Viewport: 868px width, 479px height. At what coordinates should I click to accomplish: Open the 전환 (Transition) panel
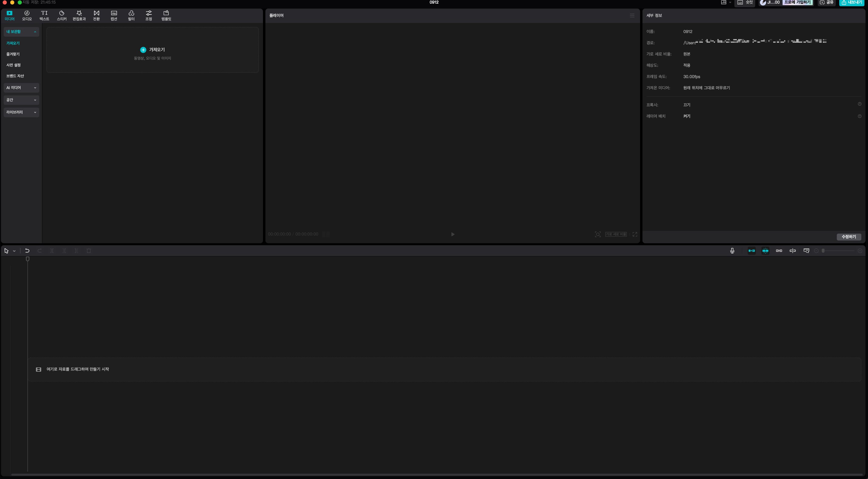[96, 15]
